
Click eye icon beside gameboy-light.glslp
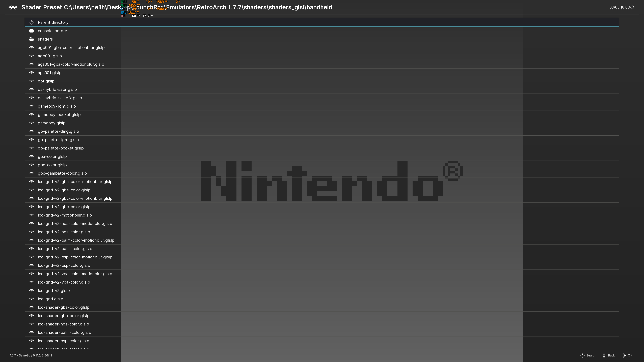(x=32, y=106)
